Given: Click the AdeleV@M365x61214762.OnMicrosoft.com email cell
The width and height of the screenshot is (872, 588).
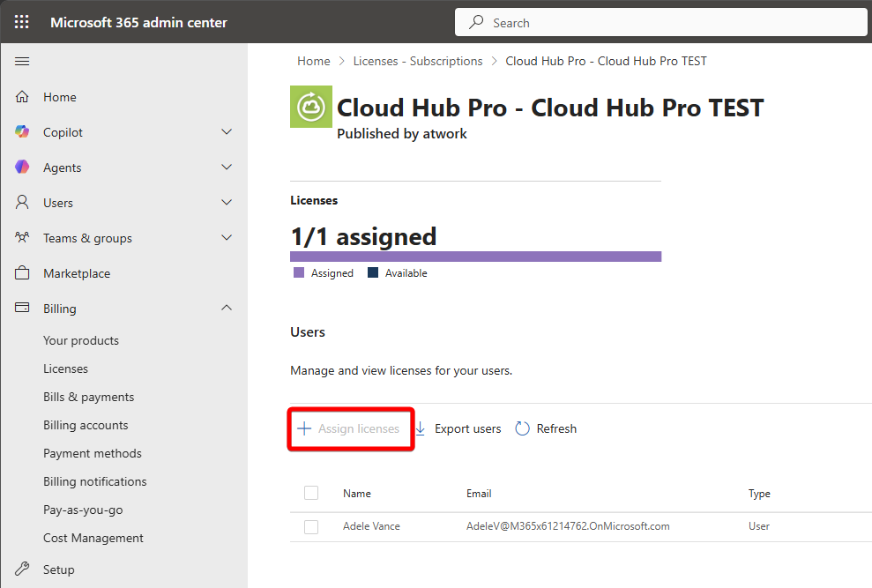Looking at the screenshot, I should [568, 526].
